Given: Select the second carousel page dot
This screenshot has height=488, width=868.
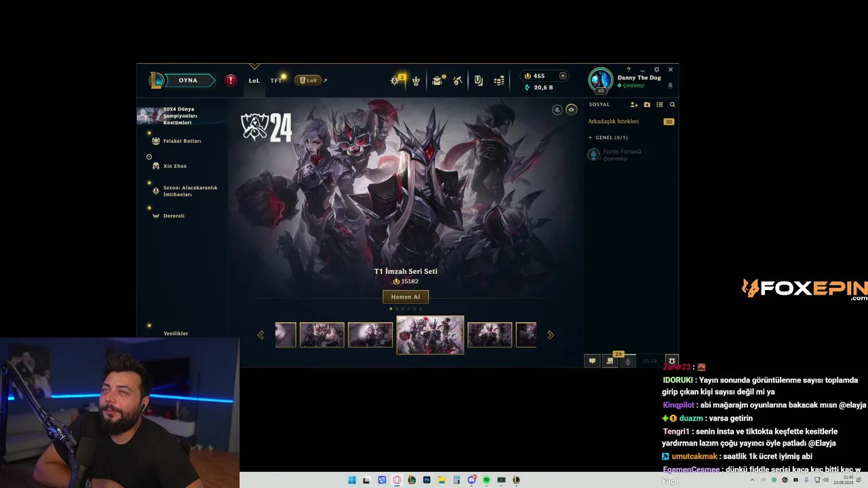Looking at the screenshot, I should coord(397,308).
